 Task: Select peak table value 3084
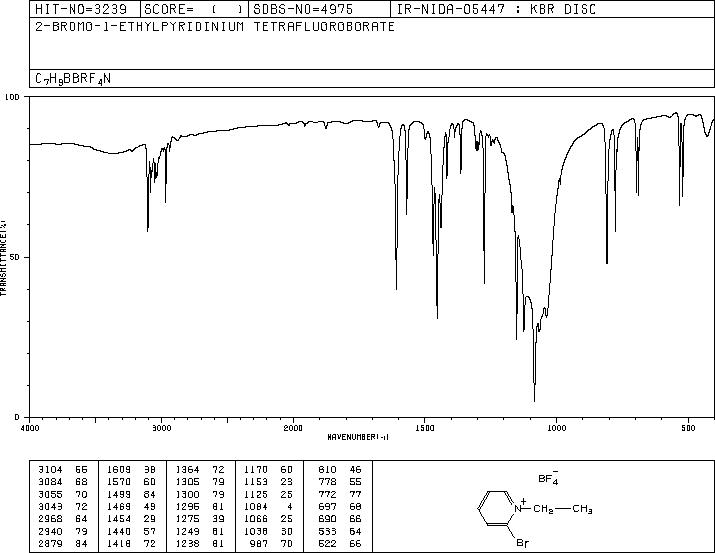point(51,482)
